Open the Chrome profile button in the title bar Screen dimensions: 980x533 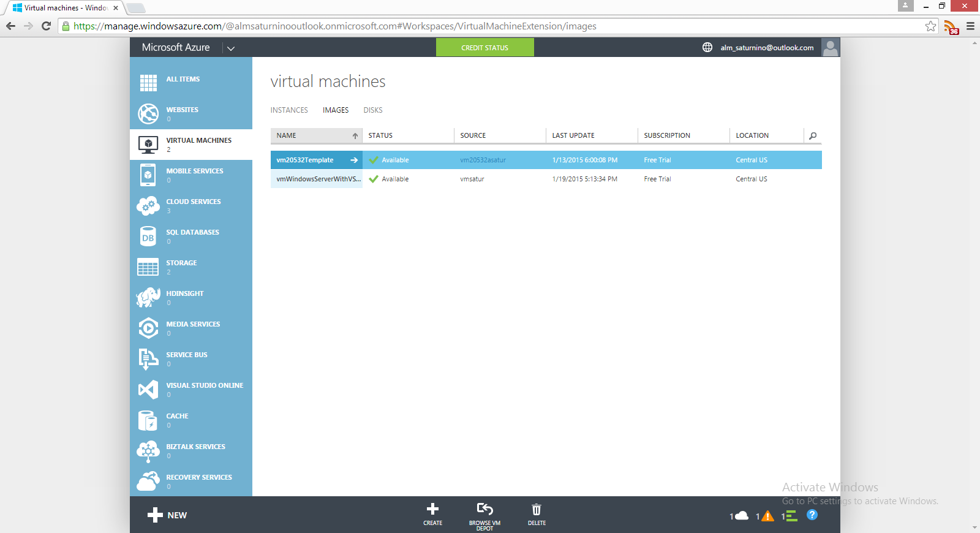[905, 6]
